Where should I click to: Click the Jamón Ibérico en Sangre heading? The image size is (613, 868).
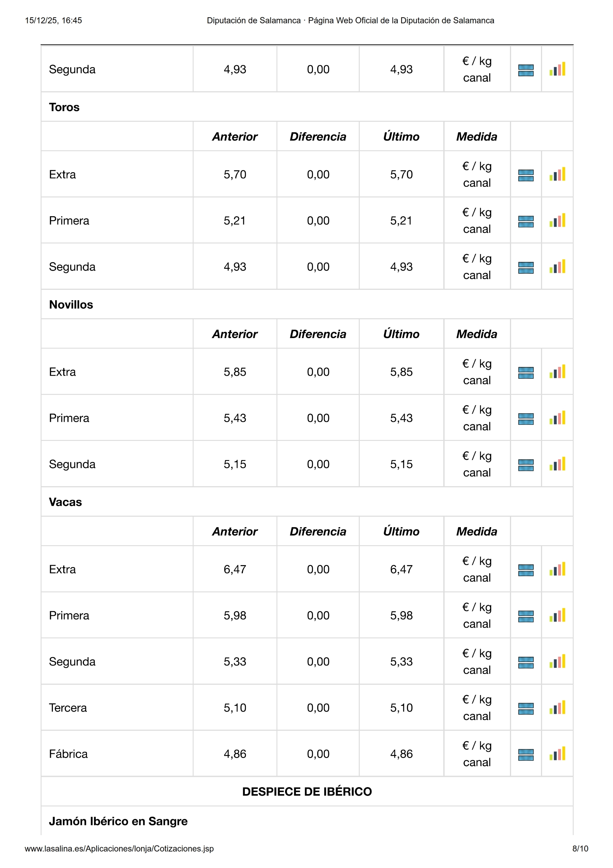(x=118, y=821)
